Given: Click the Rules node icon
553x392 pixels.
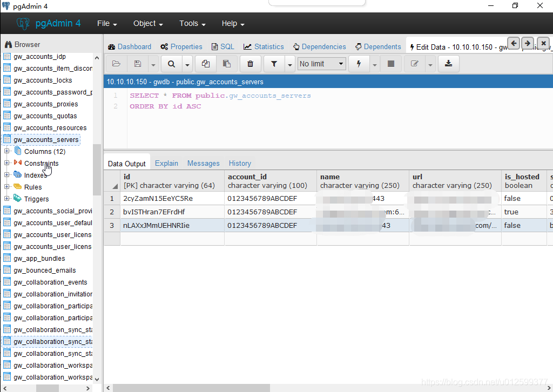Looking at the screenshot, I should 18,186.
